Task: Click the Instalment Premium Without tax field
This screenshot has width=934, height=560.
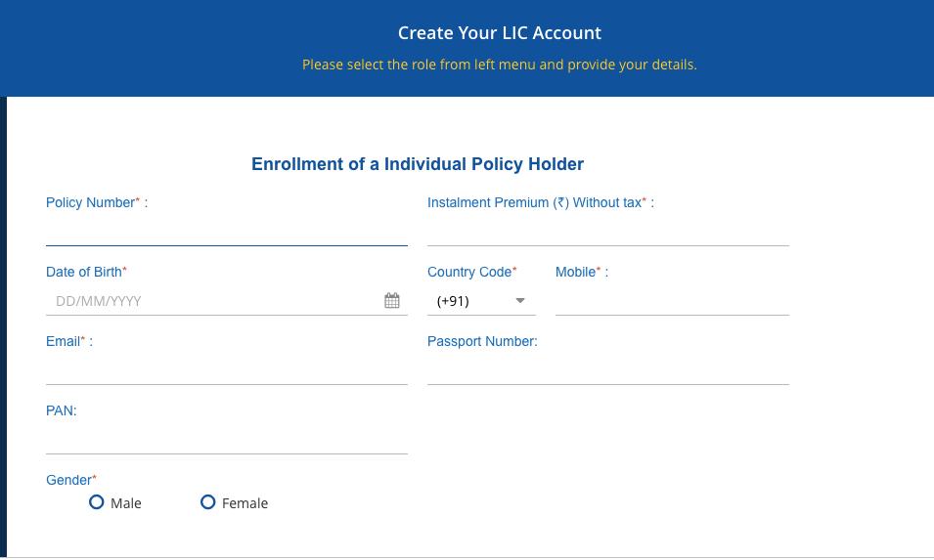Action: pyautogui.click(x=608, y=232)
